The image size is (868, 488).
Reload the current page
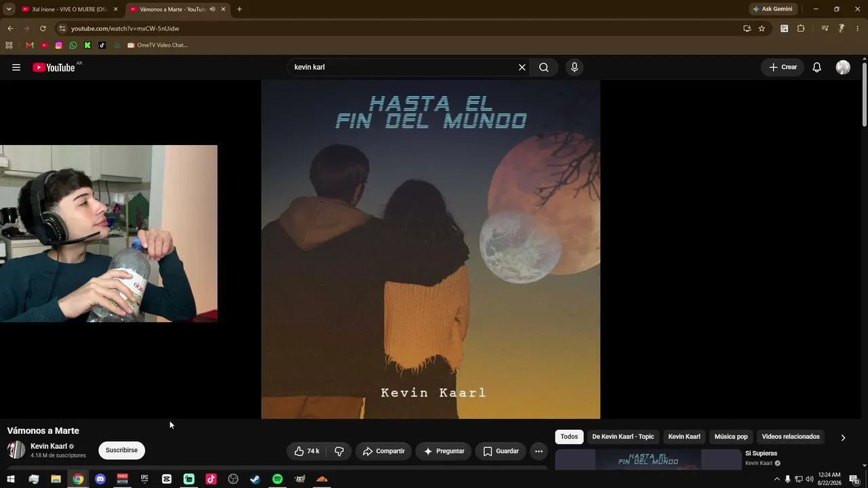pyautogui.click(x=43, y=28)
